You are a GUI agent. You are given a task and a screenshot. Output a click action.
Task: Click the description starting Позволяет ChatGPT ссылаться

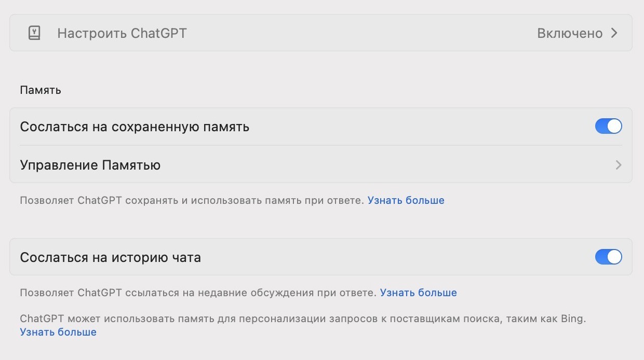(x=197, y=293)
